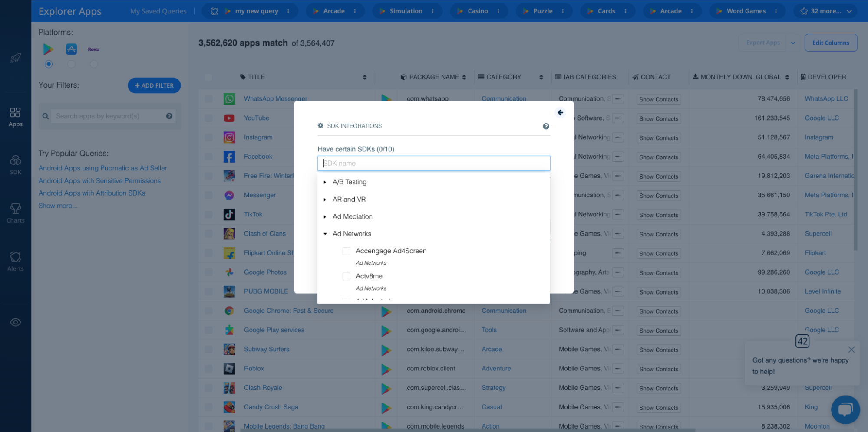Open the options menu on the Word Games tab

click(776, 11)
